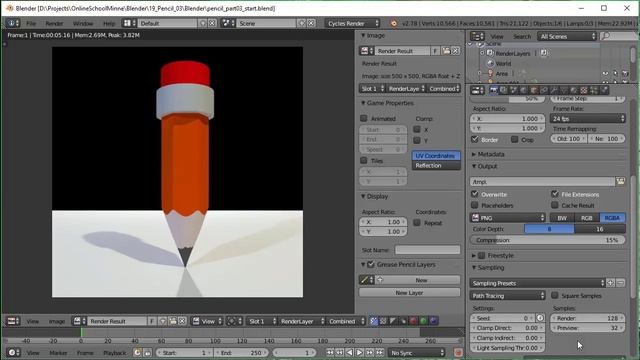
Task: Open the Modifiers properties tab
Action: tap(554, 90)
